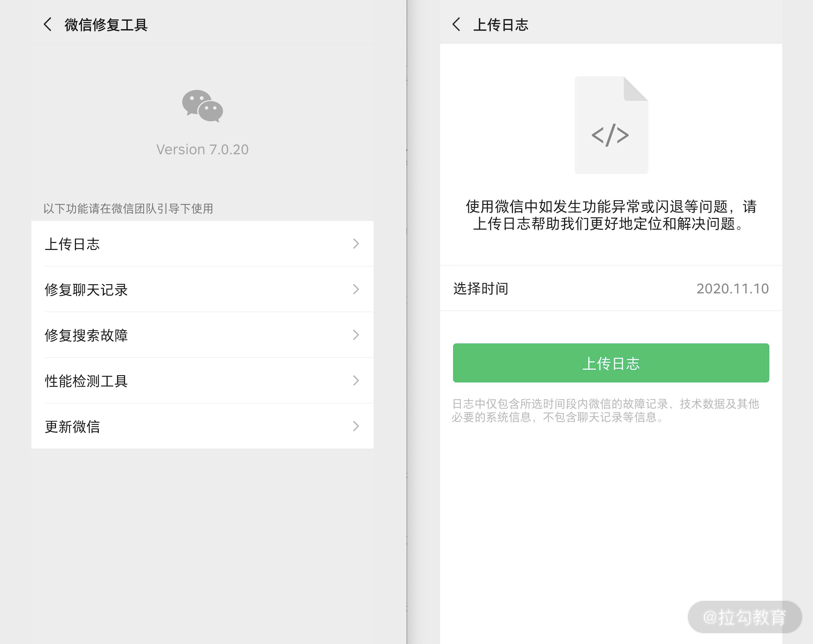Screen dimensions: 813x644
Task: Click the 微信修复工具 page title
Action: pos(106,25)
